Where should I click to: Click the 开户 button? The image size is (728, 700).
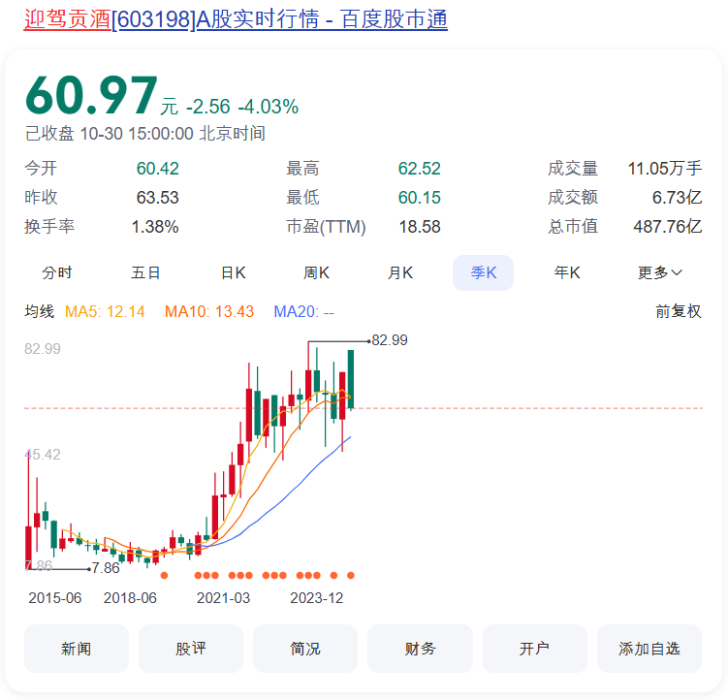535,649
